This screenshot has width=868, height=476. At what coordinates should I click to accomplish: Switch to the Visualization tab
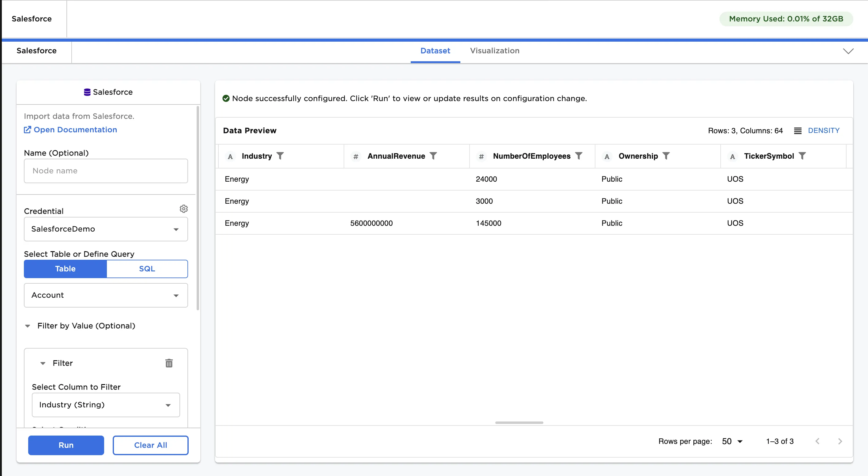(494, 51)
